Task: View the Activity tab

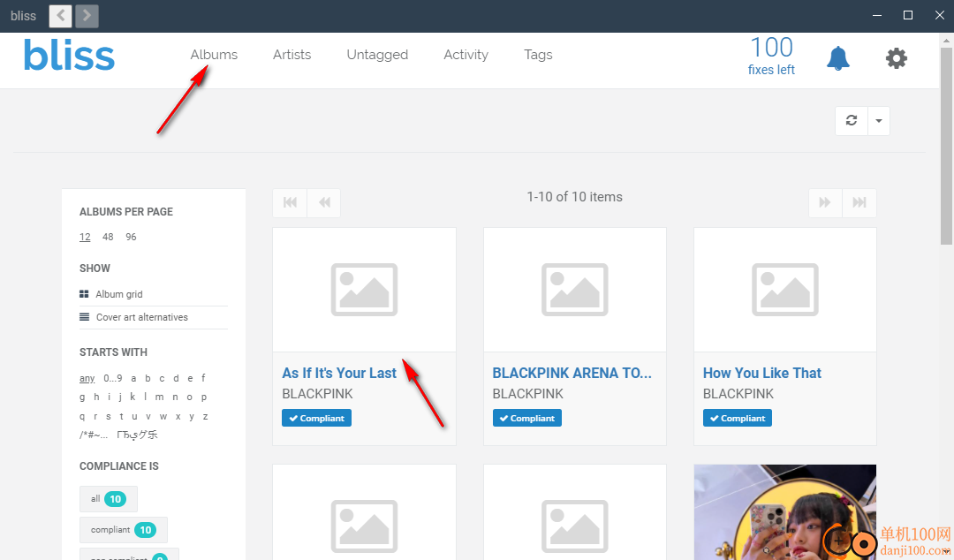Action: click(x=466, y=55)
